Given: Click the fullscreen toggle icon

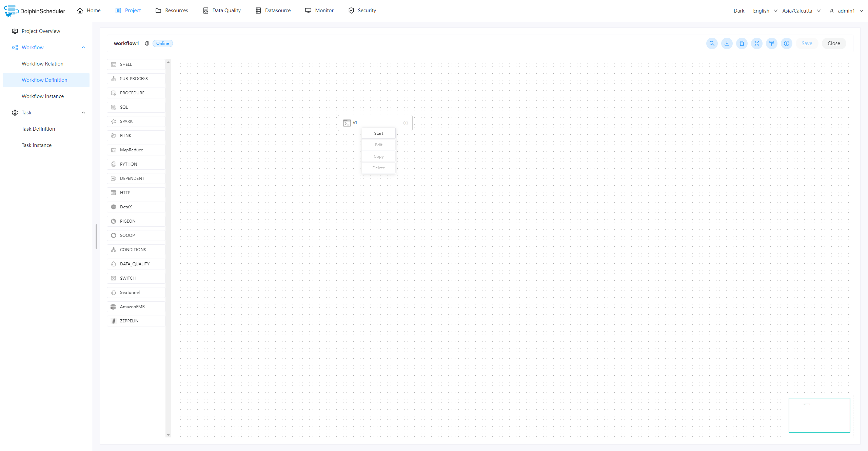Looking at the screenshot, I should click(756, 43).
